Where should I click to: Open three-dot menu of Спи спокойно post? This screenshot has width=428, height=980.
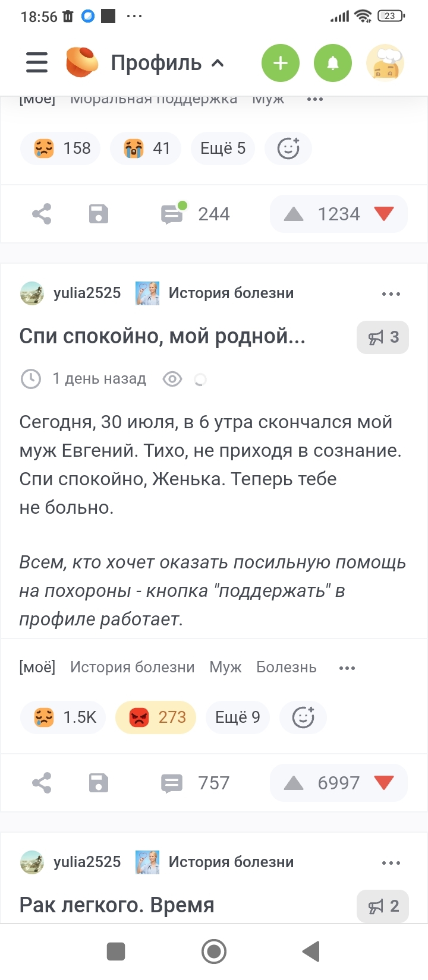pos(391,294)
